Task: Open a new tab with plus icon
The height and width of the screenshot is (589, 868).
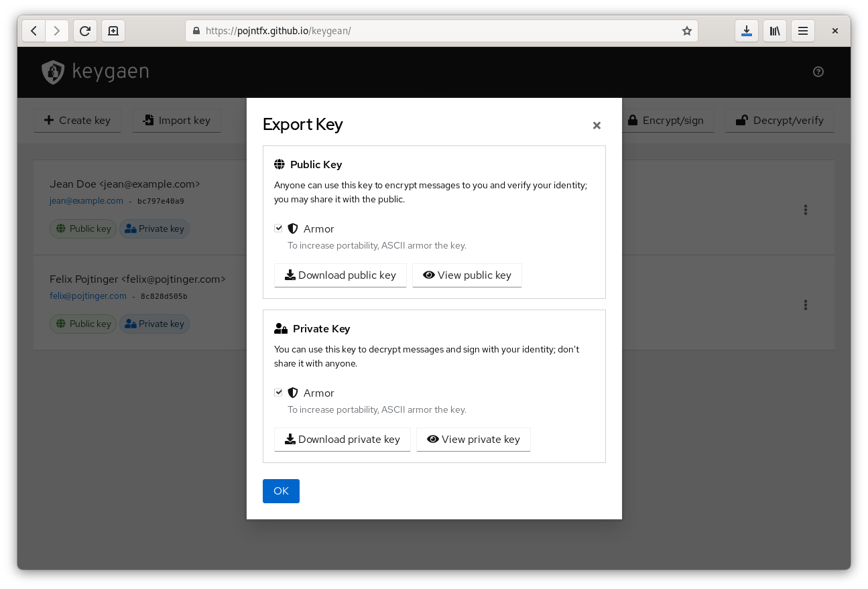Action: click(x=113, y=31)
